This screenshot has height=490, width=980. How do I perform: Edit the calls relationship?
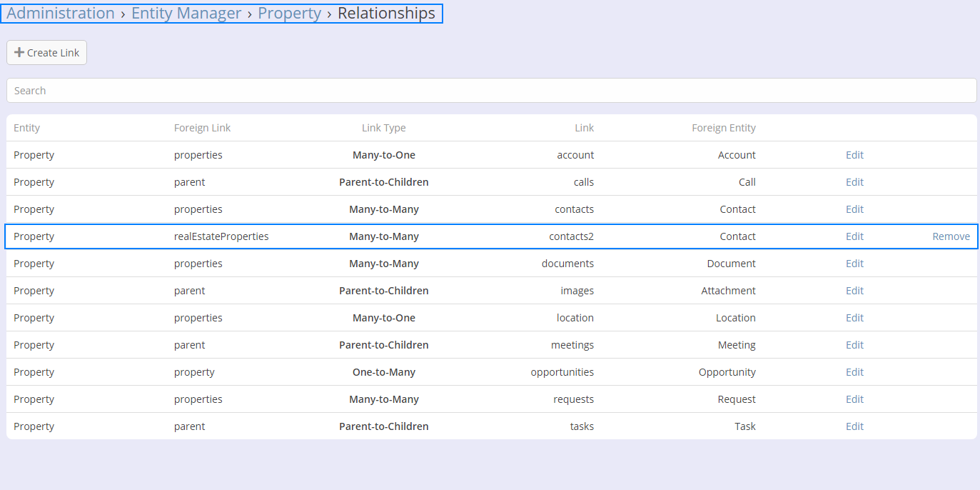[x=854, y=182]
